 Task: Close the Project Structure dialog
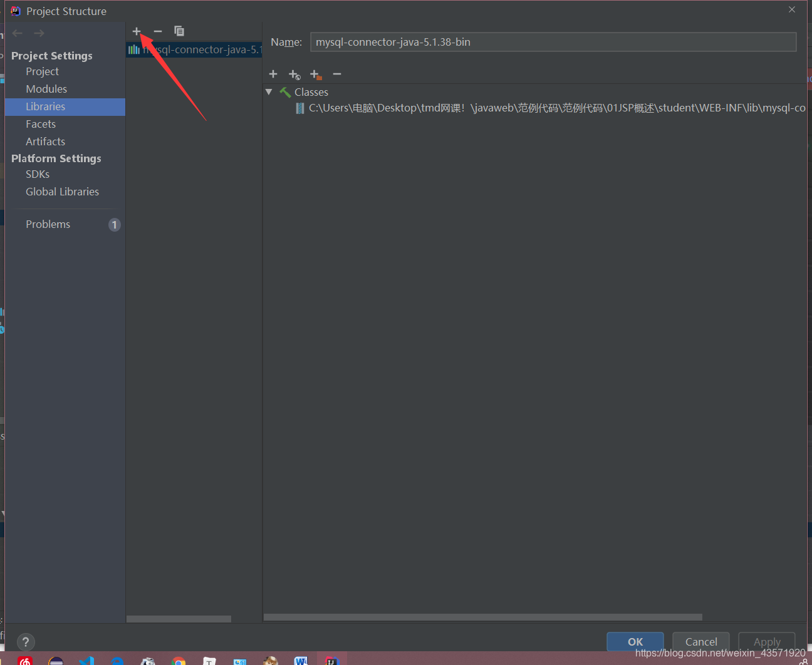[792, 9]
